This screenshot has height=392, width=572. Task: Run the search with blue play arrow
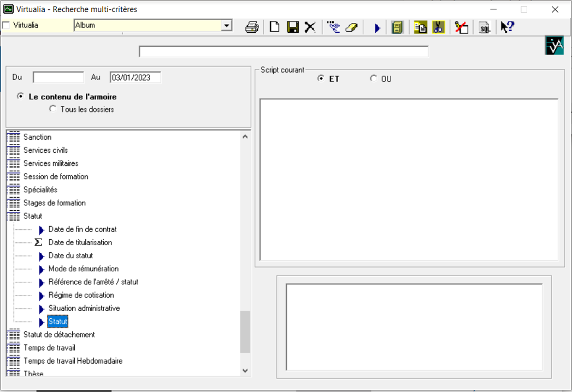click(x=377, y=28)
